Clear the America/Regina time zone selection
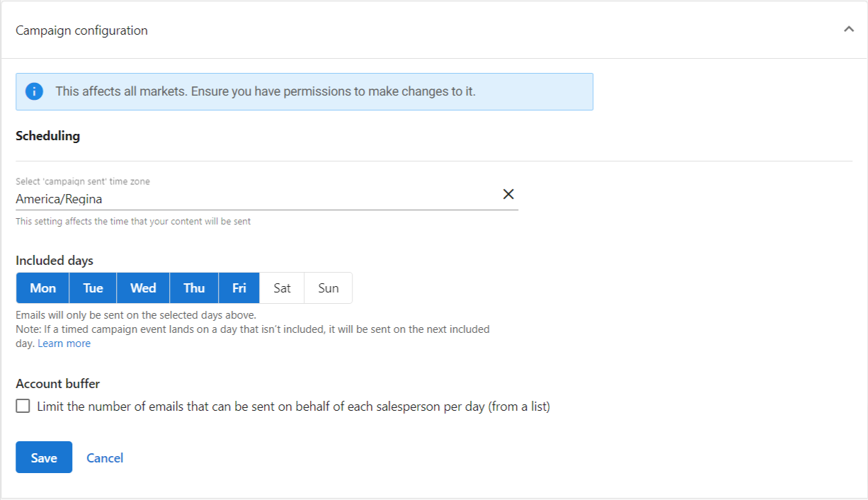Viewport: 868px width, 500px height. coord(508,194)
